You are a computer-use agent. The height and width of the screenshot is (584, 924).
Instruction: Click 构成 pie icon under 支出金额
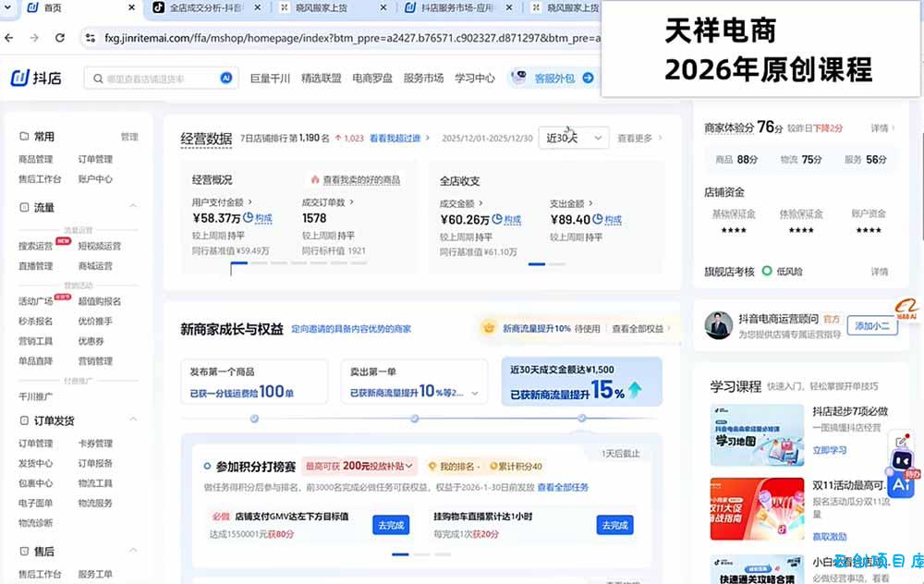click(598, 219)
